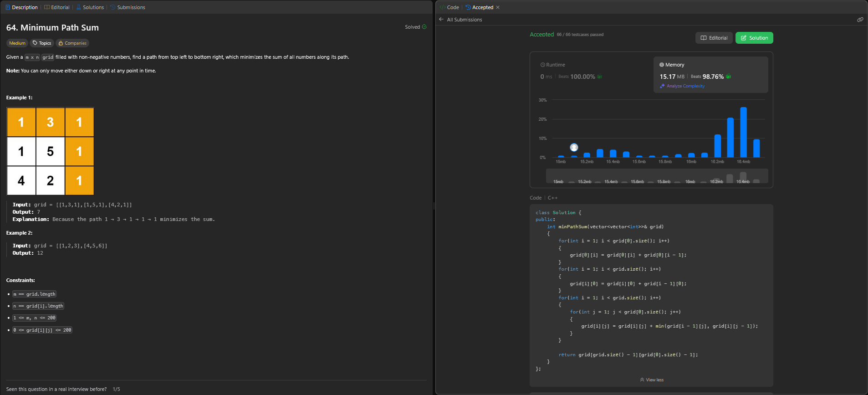The image size is (868, 395).
Task: Click the user avatar marker on memory chart
Action: pyautogui.click(x=574, y=147)
